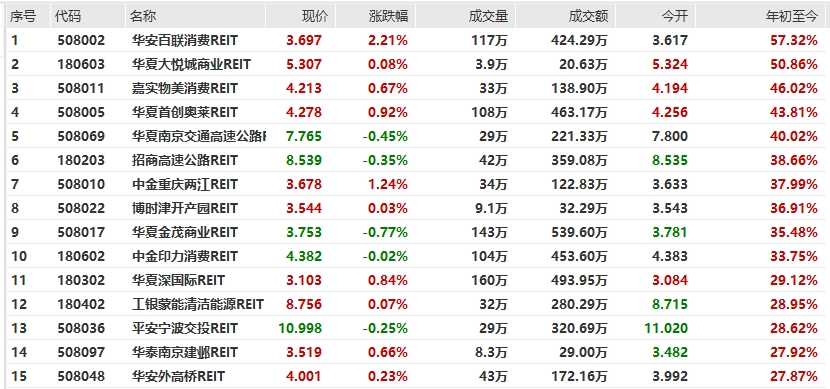The width and height of the screenshot is (830, 389).
Task: Open the 中金印力消费REIT entry
Action: click(x=185, y=256)
